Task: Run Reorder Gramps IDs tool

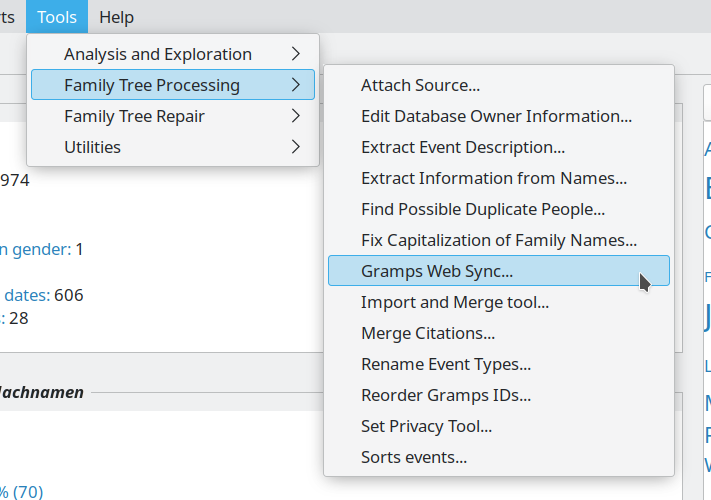Action: click(445, 395)
